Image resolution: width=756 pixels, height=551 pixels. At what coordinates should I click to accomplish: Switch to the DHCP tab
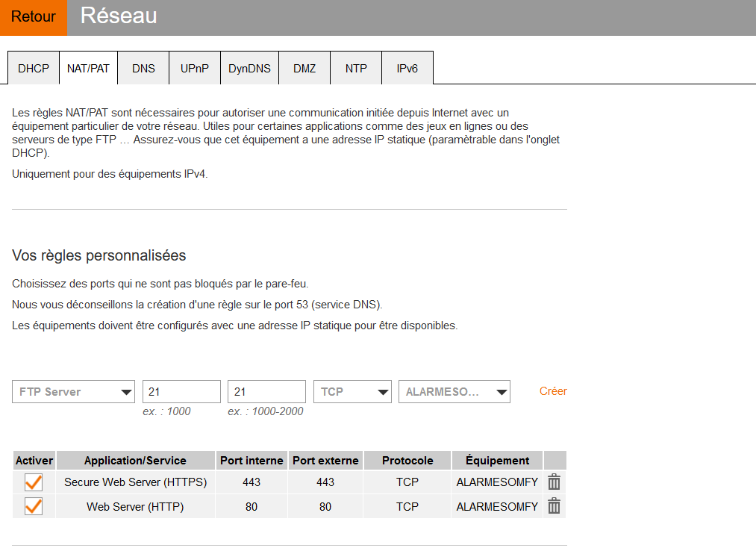coord(34,68)
